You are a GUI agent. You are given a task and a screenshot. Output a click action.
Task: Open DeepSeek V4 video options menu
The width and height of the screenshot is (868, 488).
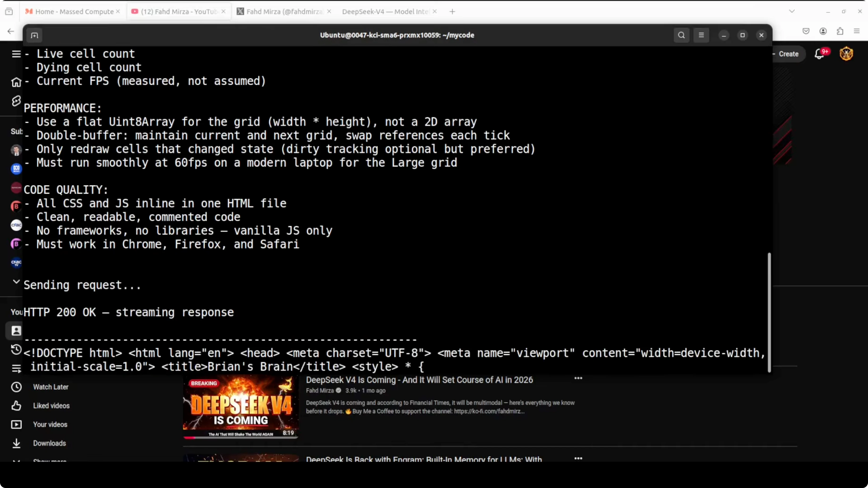578,378
